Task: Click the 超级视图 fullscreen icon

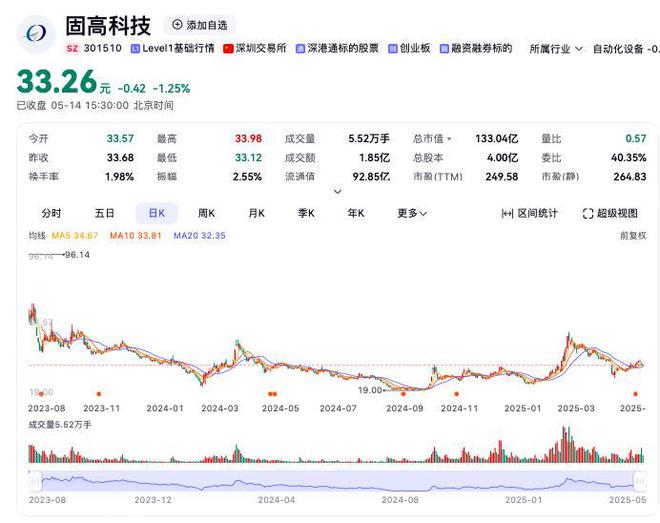Action: click(x=588, y=214)
